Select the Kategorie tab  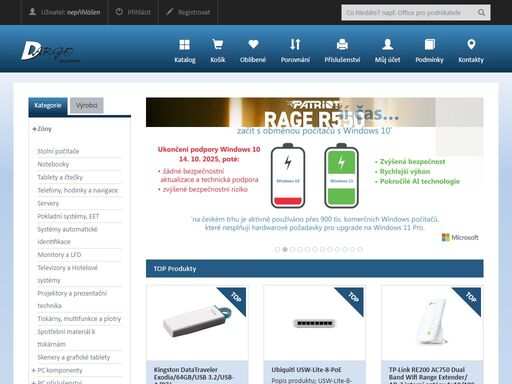pos(48,106)
